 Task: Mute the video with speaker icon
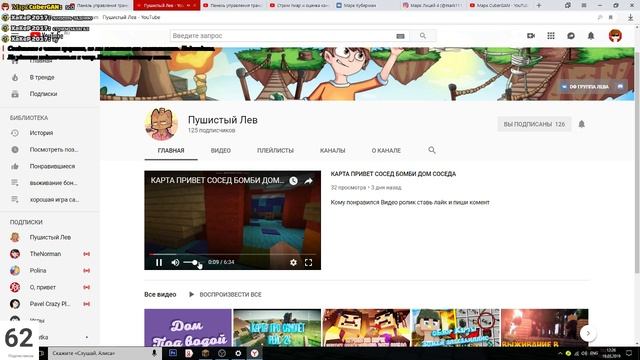tap(175, 262)
